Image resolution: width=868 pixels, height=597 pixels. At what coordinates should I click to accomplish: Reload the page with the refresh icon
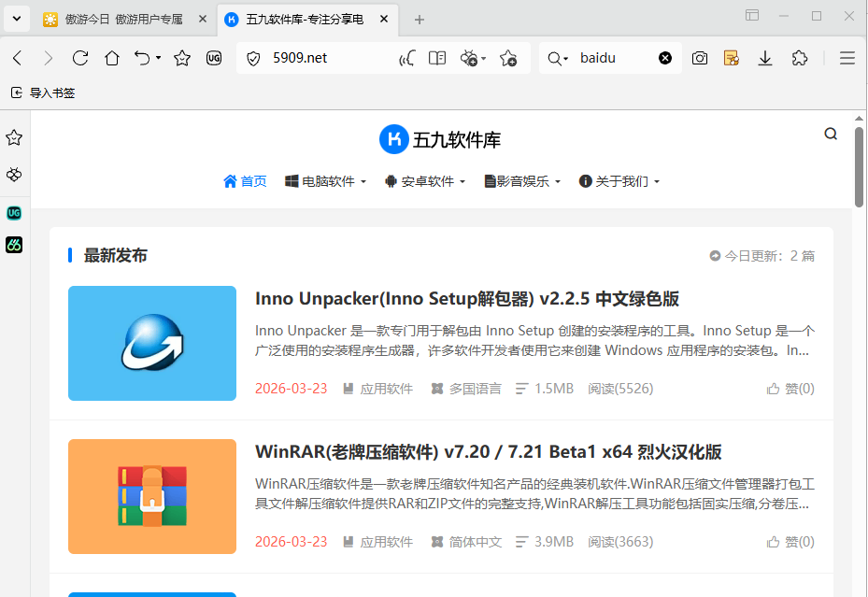point(80,58)
